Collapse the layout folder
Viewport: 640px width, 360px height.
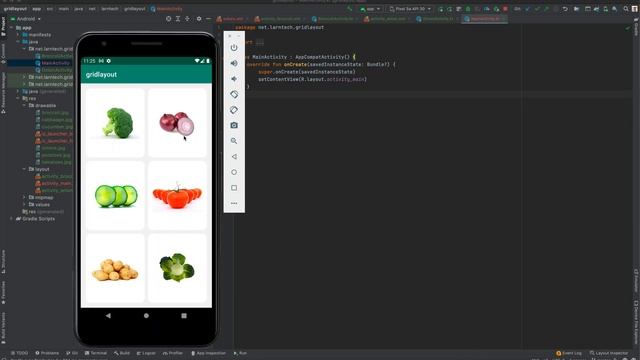pos(24,169)
